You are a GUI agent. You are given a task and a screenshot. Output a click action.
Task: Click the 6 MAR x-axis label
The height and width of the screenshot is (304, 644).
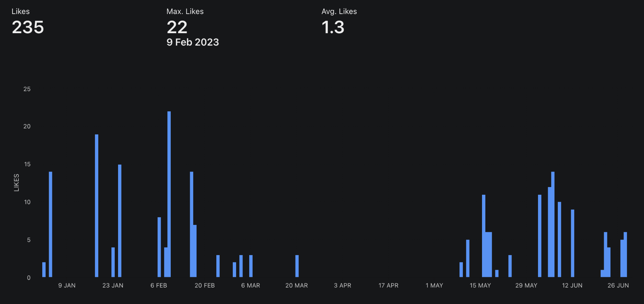pos(251,286)
